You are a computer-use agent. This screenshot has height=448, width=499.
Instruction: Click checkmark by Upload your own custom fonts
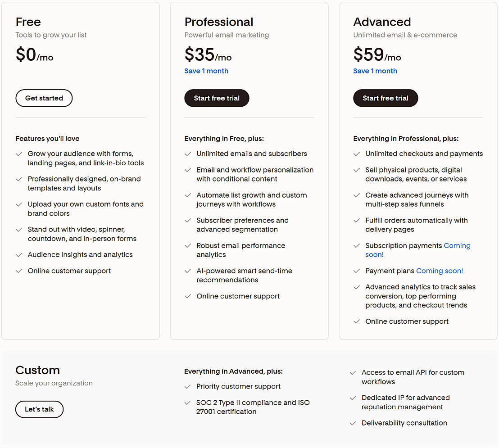(x=19, y=204)
